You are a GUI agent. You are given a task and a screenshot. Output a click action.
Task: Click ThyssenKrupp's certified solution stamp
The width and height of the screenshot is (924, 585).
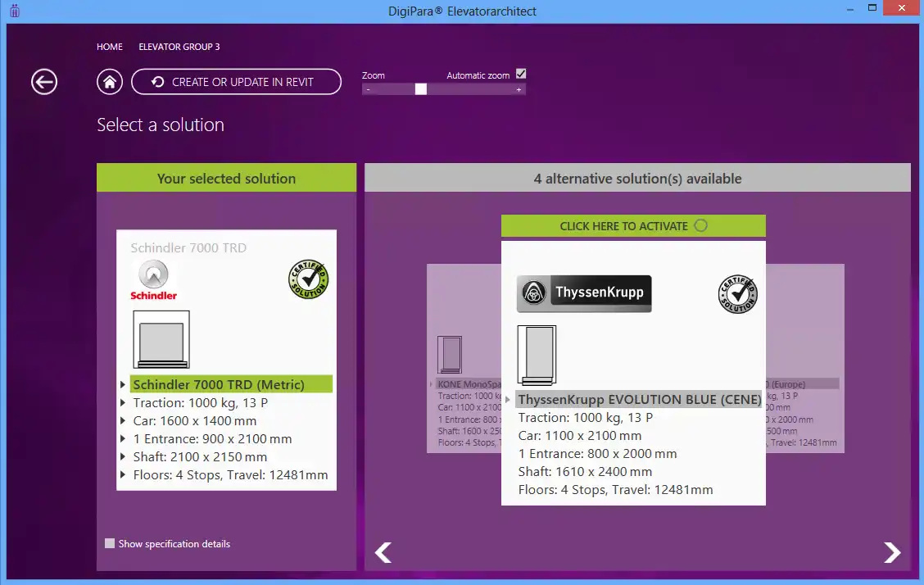pyautogui.click(x=737, y=293)
